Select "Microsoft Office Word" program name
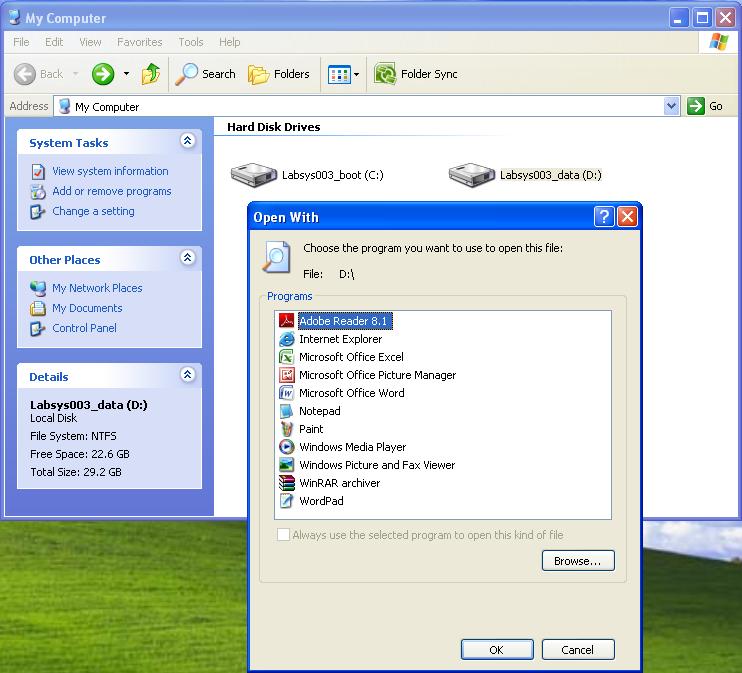 (x=352, y=393)
